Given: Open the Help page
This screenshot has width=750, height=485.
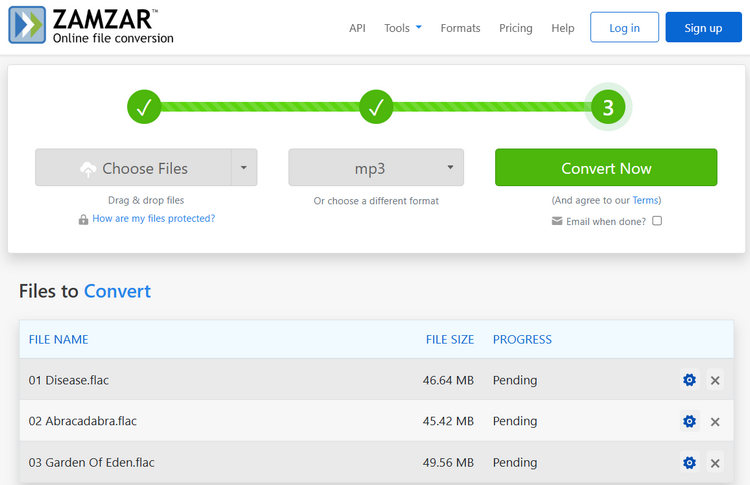Looking at the screenshot, I should point(562,28).
